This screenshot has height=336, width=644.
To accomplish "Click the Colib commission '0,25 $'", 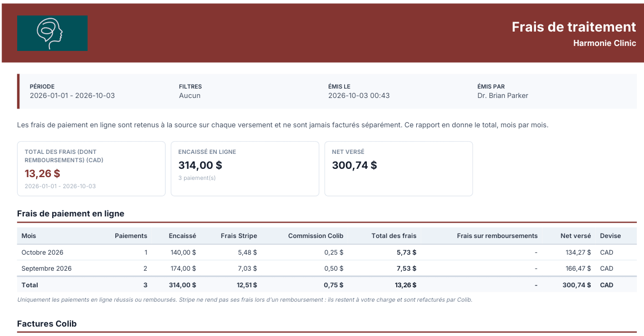I will click(334, 252).
